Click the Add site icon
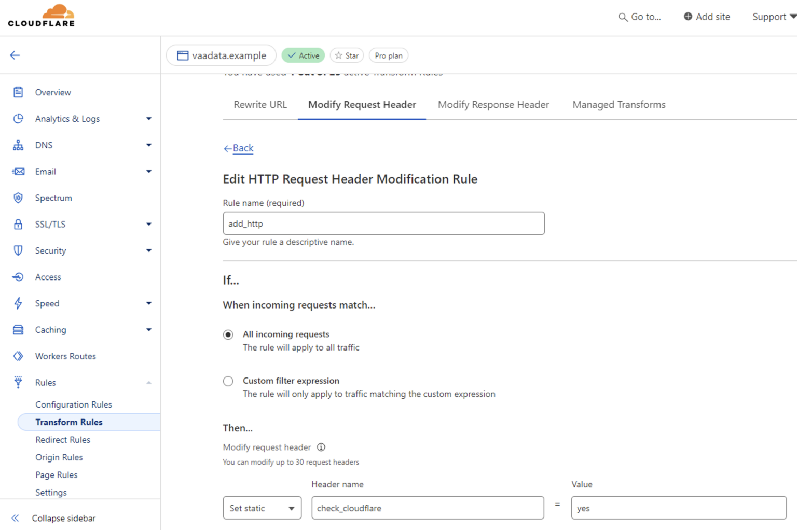The width and height of the screenshot is (797, 532). [688, 16]
